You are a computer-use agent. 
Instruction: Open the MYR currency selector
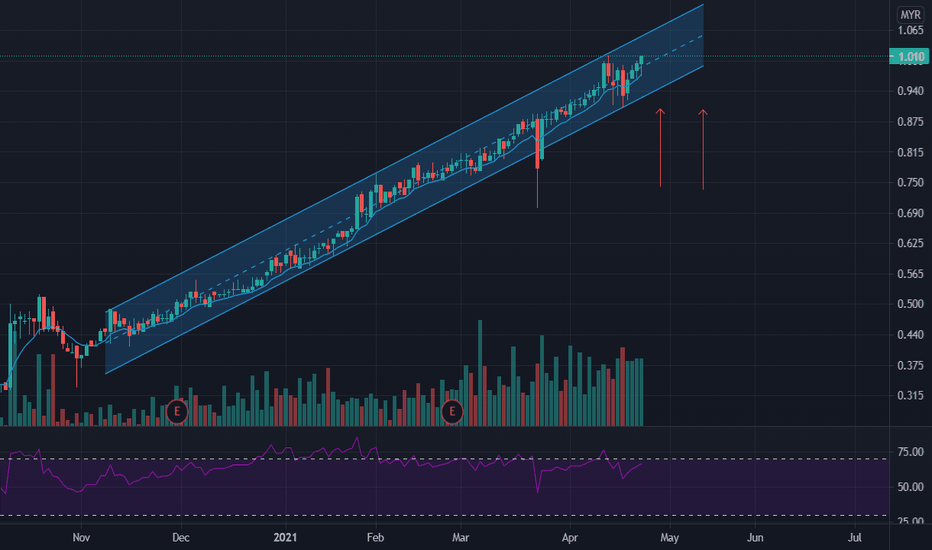click(x=910, y=15)
